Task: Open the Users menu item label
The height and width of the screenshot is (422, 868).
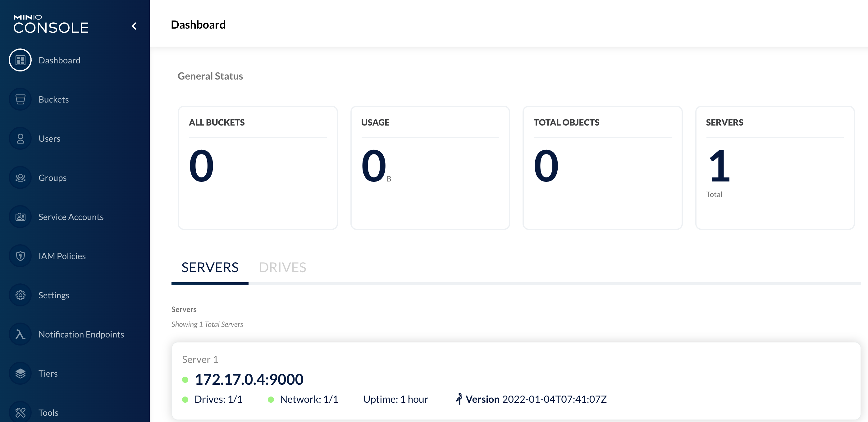Action: [x=49, y=139]
